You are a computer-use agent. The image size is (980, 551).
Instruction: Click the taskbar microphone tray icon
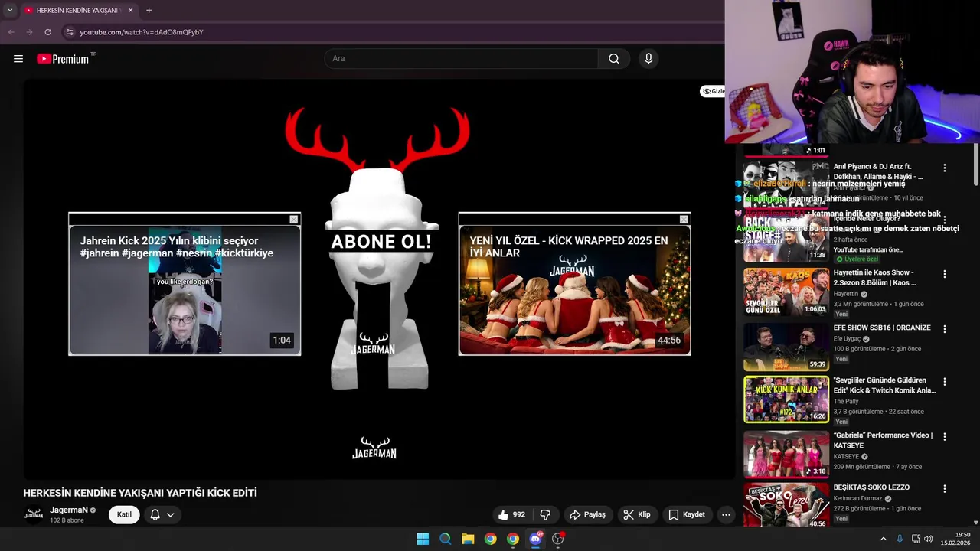point(900,539)
